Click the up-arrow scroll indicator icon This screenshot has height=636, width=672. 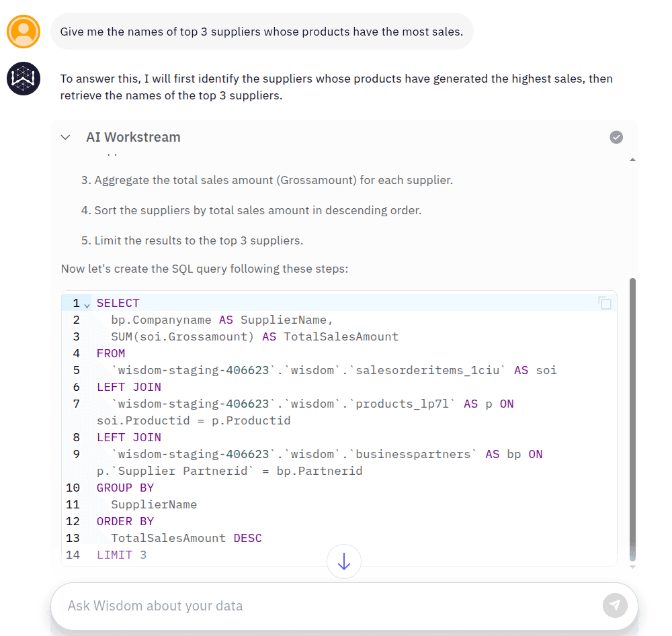pos(632,160)
